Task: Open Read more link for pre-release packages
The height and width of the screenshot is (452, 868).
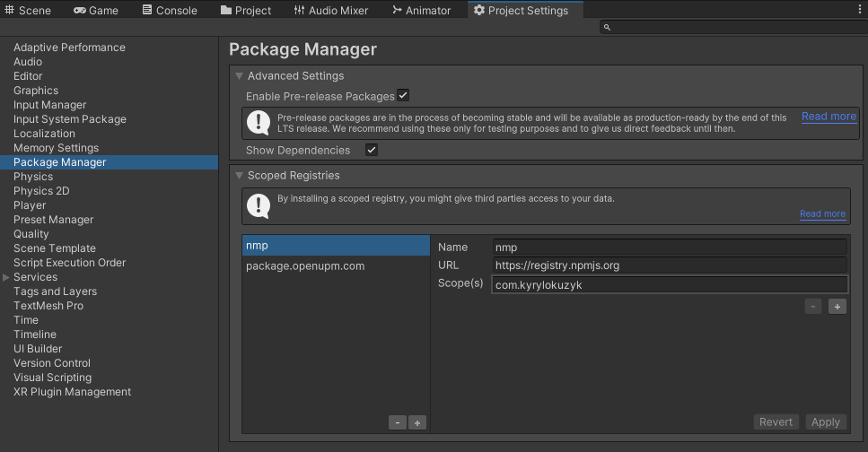Action: pyautogui.click(x=829, y=117)
